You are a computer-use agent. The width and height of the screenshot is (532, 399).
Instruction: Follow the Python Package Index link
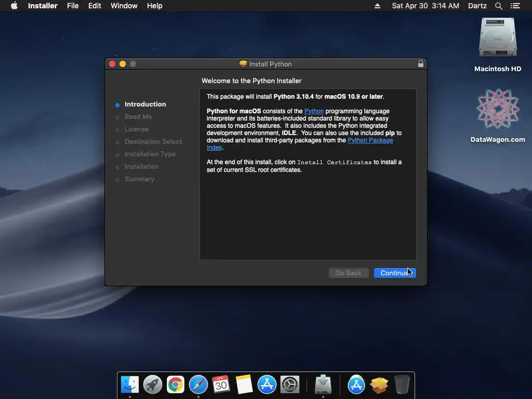click(x=370, y=140)
